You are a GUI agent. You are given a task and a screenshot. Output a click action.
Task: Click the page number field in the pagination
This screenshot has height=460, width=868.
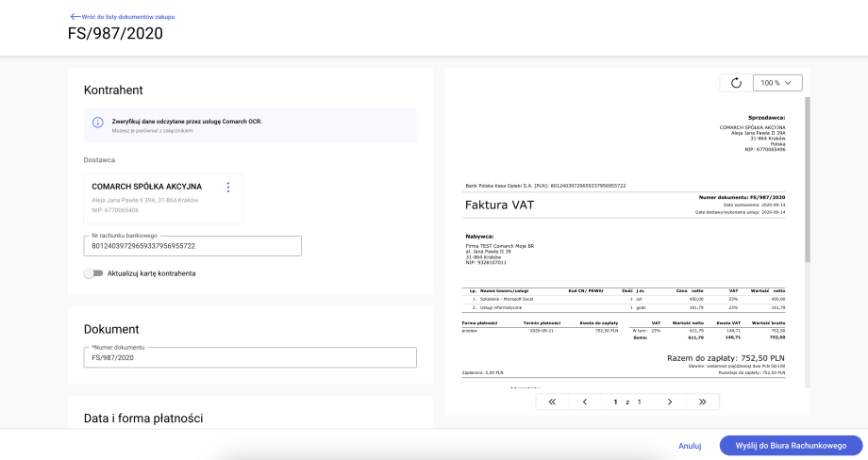(x=615, y=402)
